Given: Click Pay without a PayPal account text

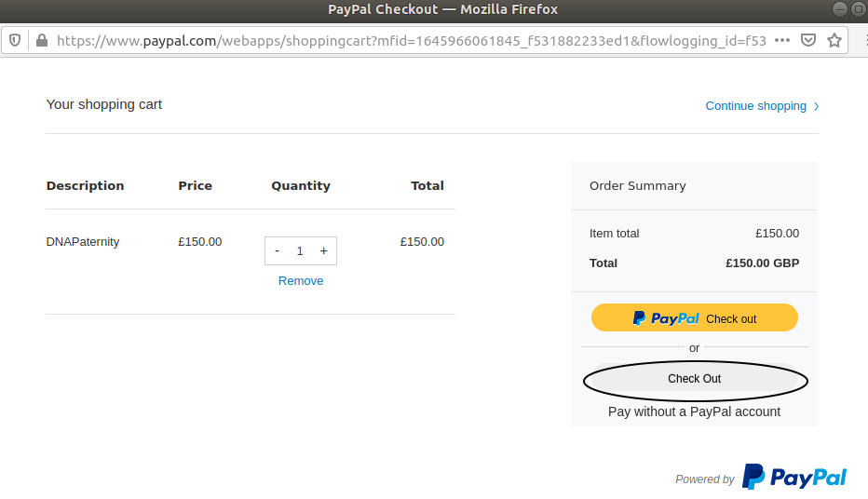Looking at the screenshot, I should (694, 411).
